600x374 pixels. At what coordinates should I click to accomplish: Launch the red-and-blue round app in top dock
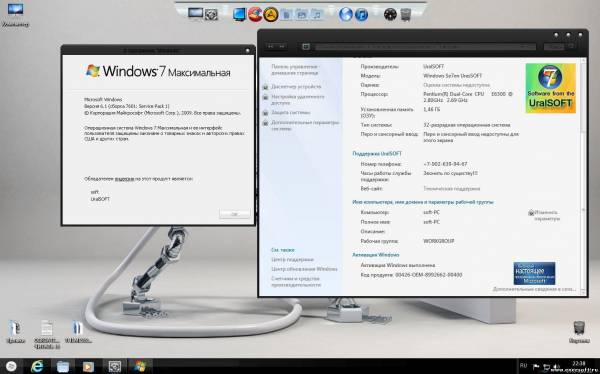click(255, 14)
